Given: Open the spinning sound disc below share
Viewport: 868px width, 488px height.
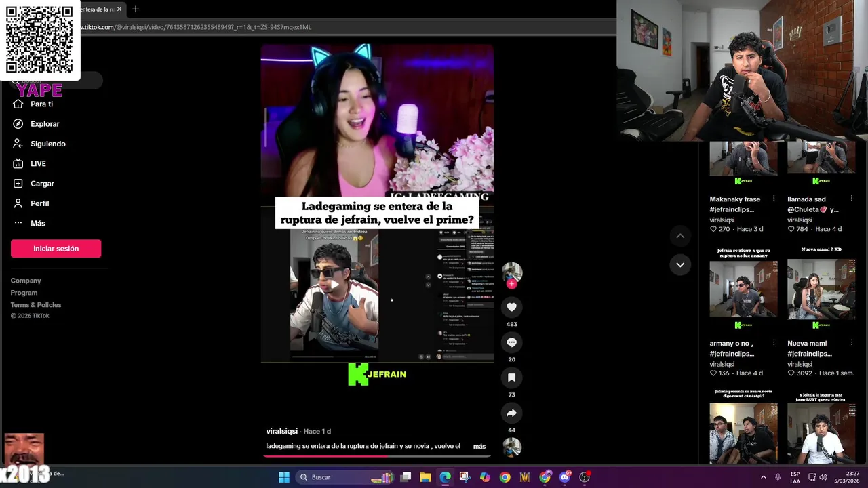Looking at the screenshot, I should 511,447.
